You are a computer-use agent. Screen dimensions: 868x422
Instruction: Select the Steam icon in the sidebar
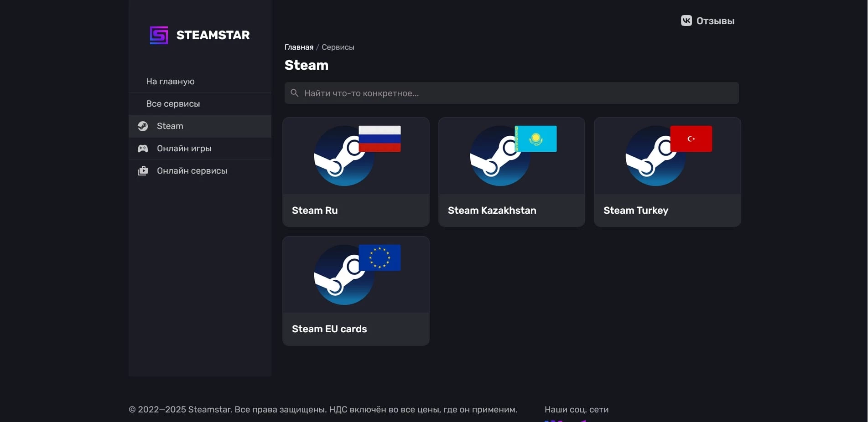[x=143, y=126]
